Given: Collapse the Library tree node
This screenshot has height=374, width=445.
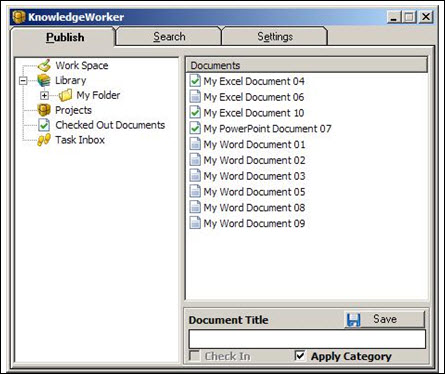Looking at the screenshot, I should coord(23,81).
